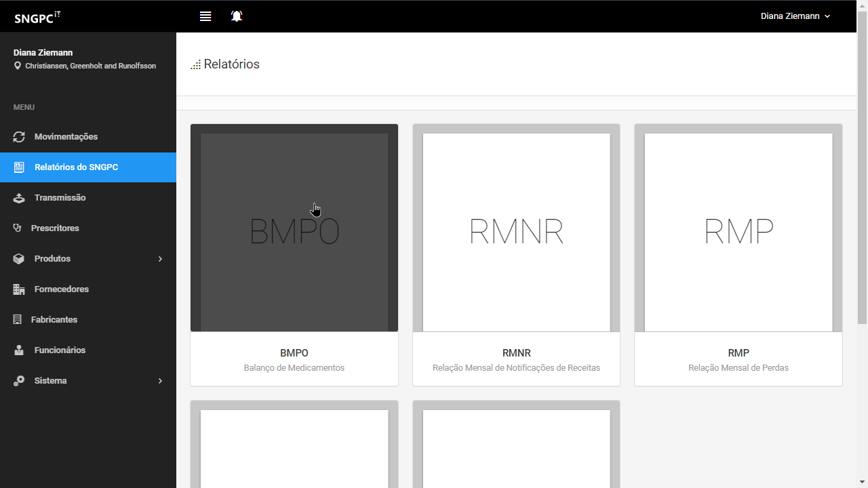Click 'Relação Mensal de Perdas' text
868x488 pixels.
[738, 368]
